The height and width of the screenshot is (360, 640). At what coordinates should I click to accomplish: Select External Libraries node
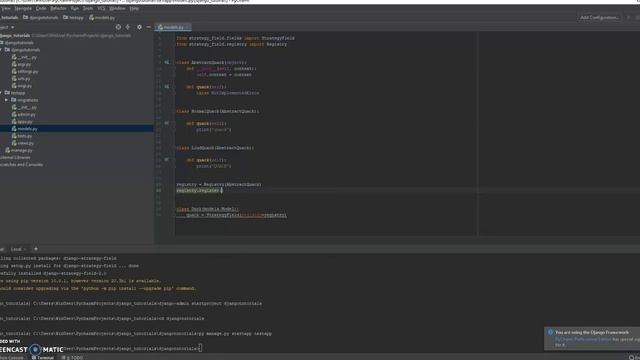(x=15, y=158)
